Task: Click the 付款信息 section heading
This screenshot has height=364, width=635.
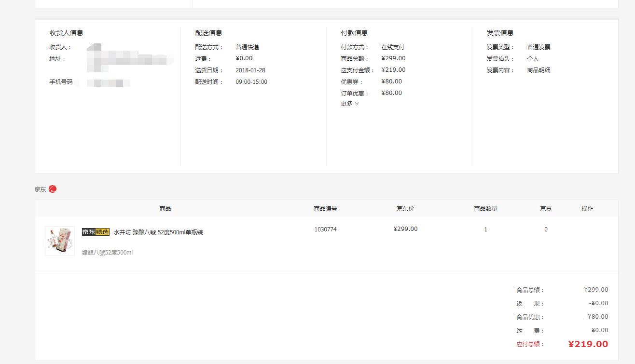Action: click(354, 33)
